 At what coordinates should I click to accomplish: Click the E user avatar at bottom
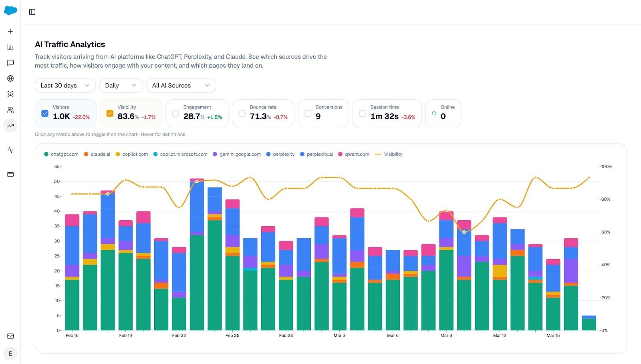coord(10,354)
